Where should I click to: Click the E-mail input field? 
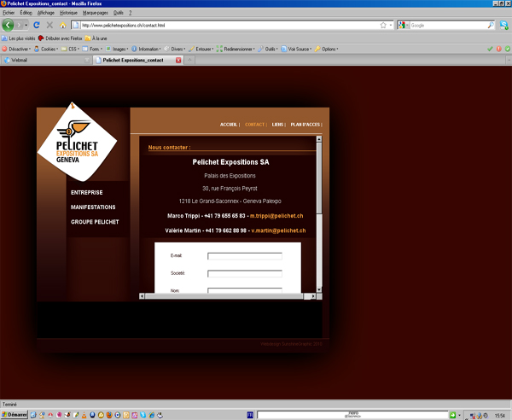point(245,256)
